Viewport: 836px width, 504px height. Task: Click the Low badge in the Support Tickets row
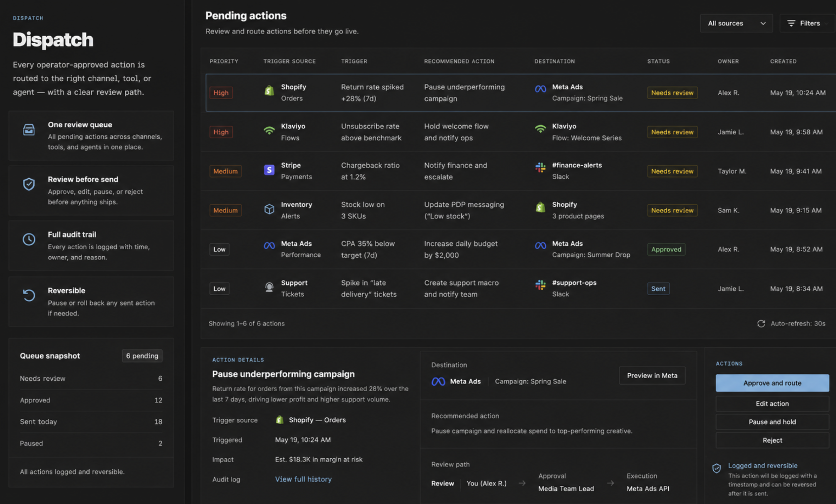[x=219, y=288]
